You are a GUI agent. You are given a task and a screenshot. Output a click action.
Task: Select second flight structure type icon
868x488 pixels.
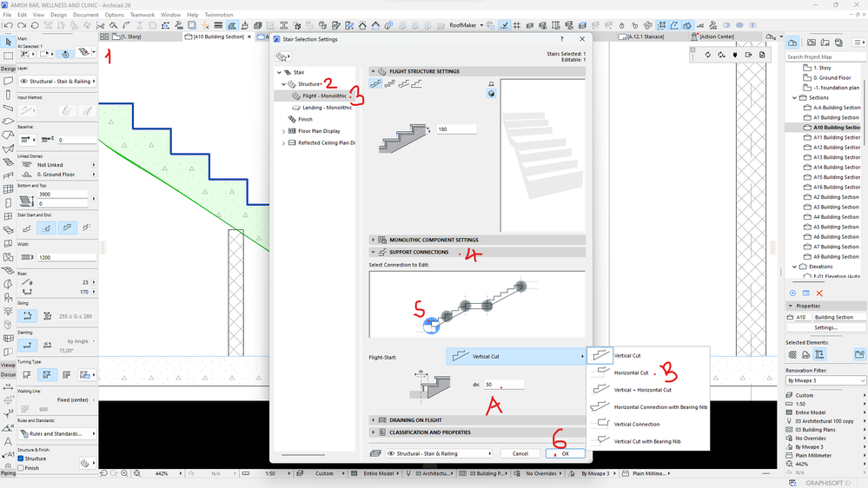tap(390, 83)
